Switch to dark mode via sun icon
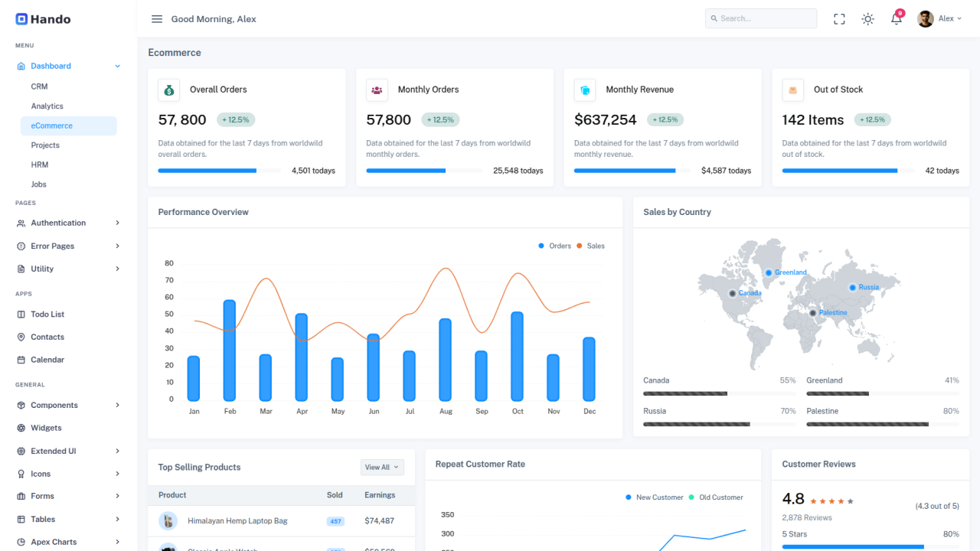This screenshot has height=551, width=980. click(x=867, y=18)
